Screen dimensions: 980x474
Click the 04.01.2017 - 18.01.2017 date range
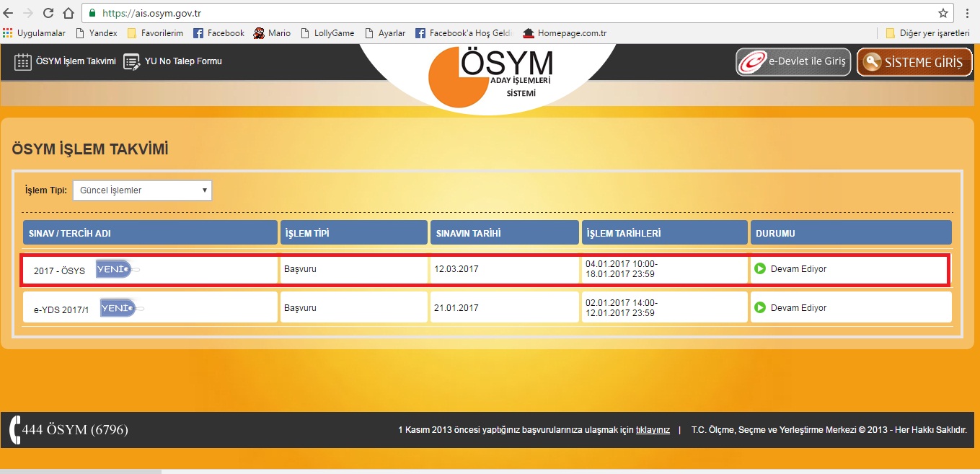point(621,269)
